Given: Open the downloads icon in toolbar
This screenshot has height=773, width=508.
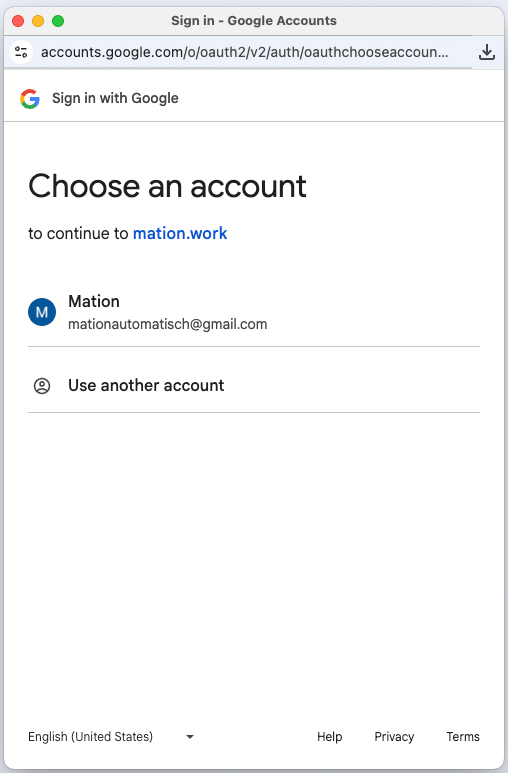Looking at the screenshot, I should point(487,52).
